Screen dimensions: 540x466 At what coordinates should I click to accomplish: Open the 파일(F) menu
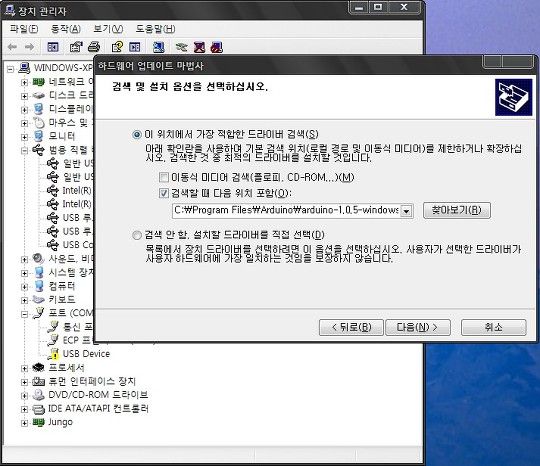(24, 29)
